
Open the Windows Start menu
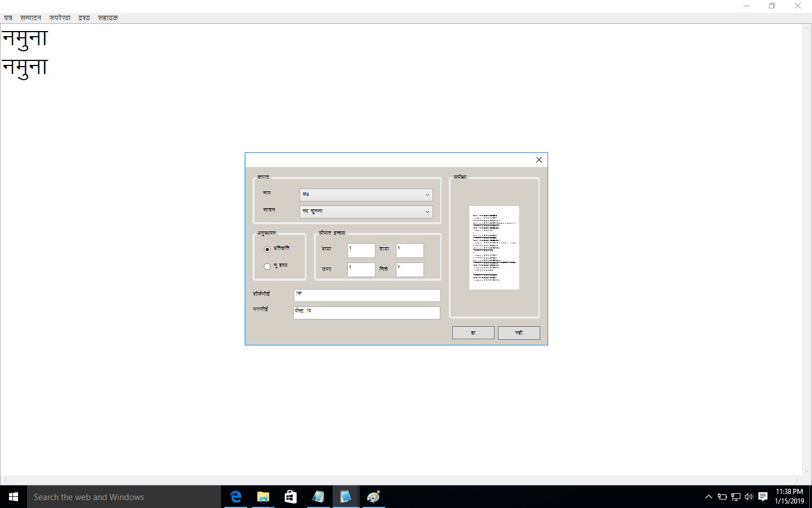point(14,497)
